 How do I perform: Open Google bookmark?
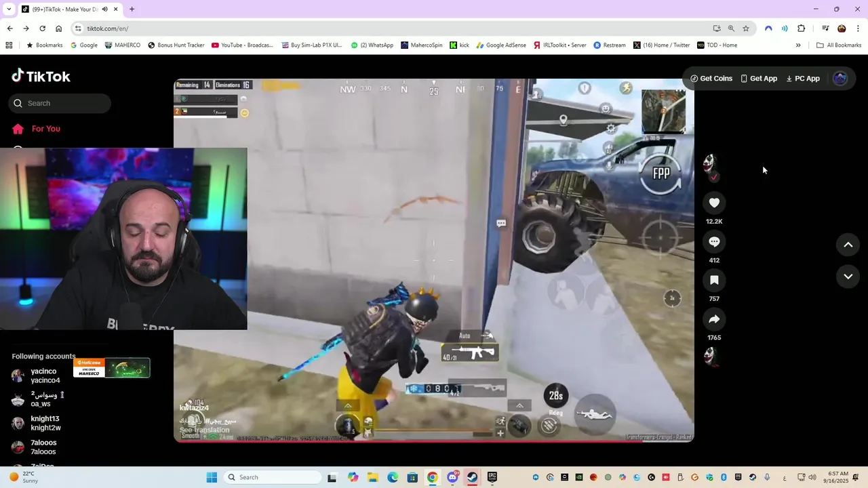tap(84, 45)
